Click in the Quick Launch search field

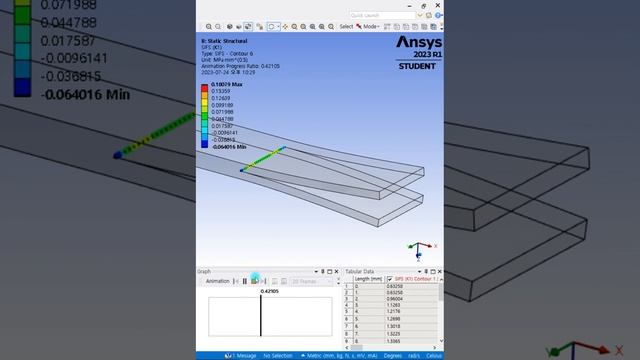coord(382,16)
